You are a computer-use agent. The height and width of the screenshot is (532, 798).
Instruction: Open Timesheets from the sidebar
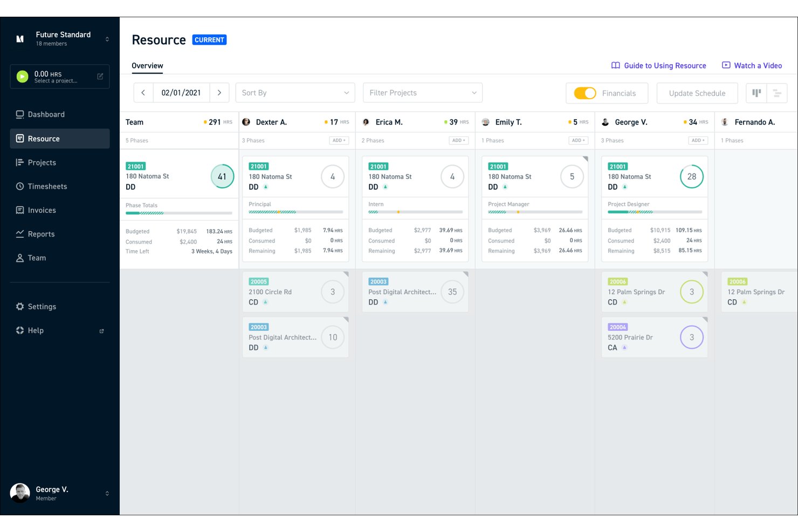pos(59,186)
